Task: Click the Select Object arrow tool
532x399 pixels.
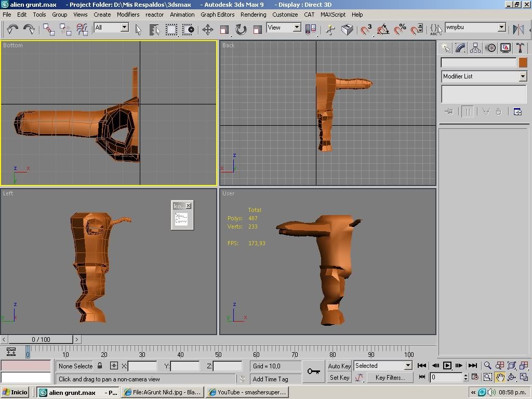Action: coord(139,29)
